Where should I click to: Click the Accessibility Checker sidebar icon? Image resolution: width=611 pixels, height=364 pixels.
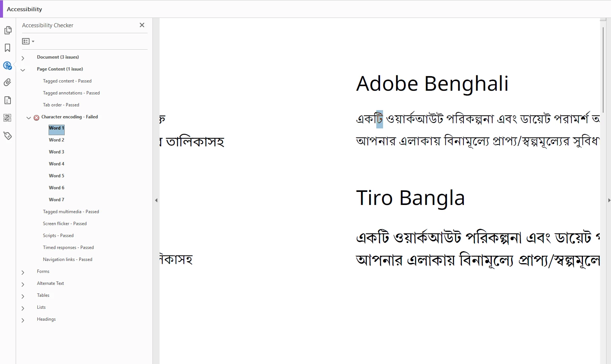click(7, 66)
